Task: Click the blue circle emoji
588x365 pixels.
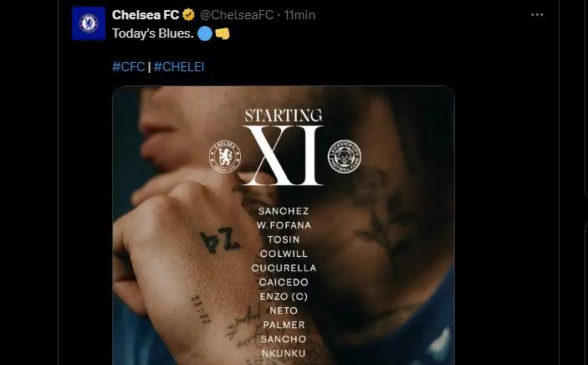Action: point(204,33)
